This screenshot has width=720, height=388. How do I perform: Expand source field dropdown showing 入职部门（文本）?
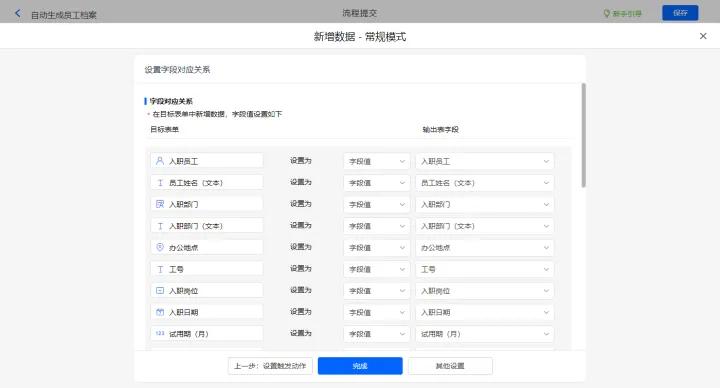[x=485, y=226]
